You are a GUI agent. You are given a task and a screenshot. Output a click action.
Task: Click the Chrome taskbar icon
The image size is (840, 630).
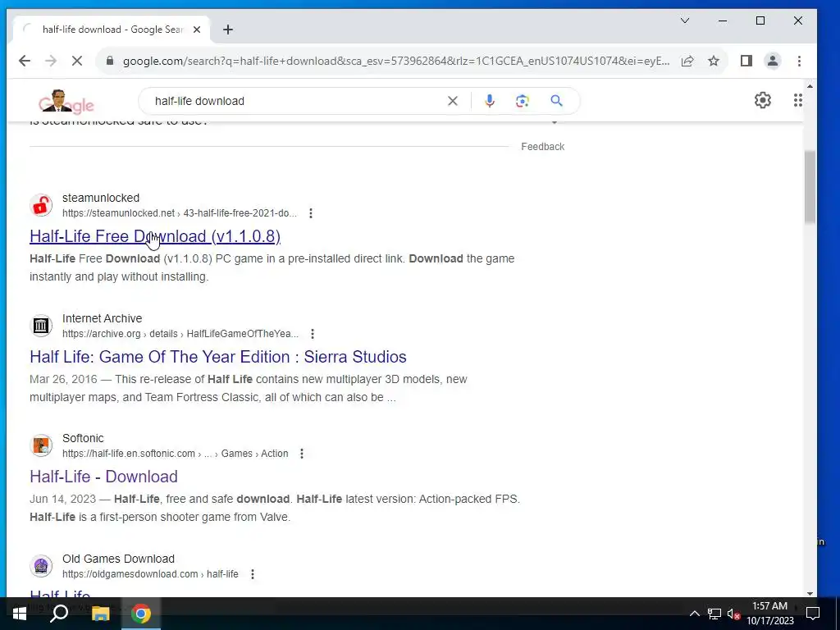click(x=141, y=614)
